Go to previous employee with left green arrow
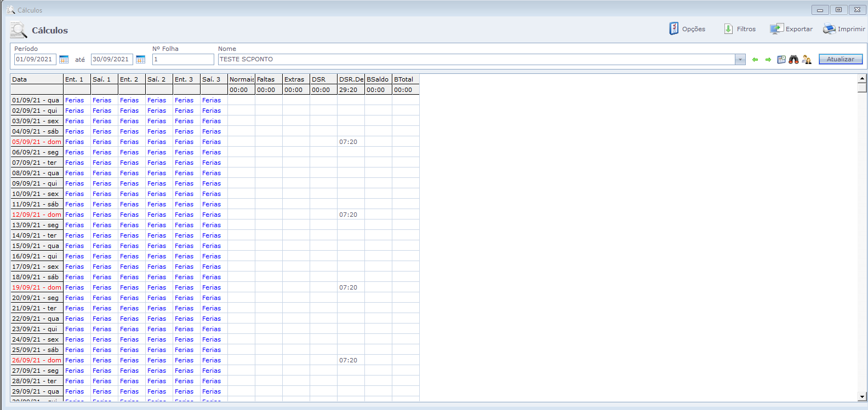The width and height of the screenshot is (868, 410). coord(755,60)
